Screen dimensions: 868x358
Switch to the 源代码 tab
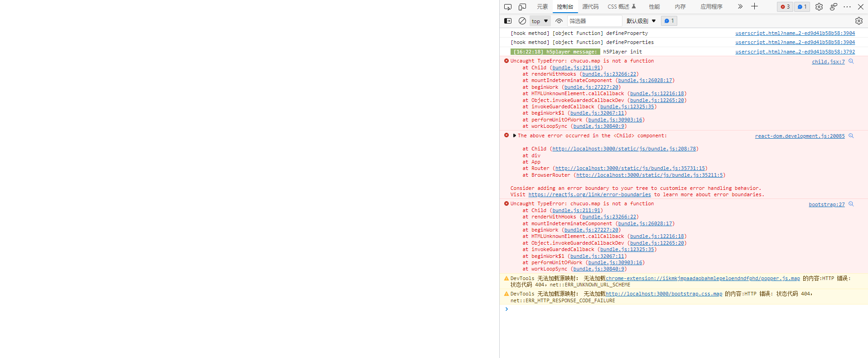tap(590, 7)
